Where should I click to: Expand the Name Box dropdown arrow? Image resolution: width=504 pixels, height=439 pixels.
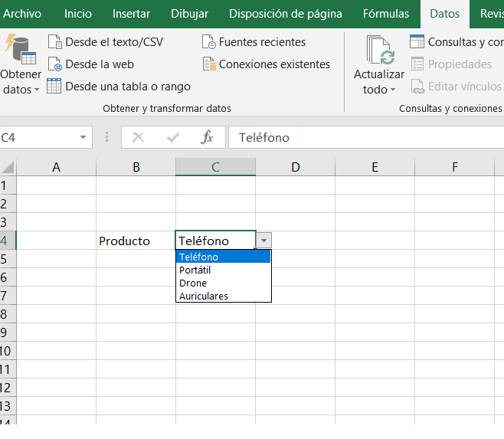(x=83, y=137)
